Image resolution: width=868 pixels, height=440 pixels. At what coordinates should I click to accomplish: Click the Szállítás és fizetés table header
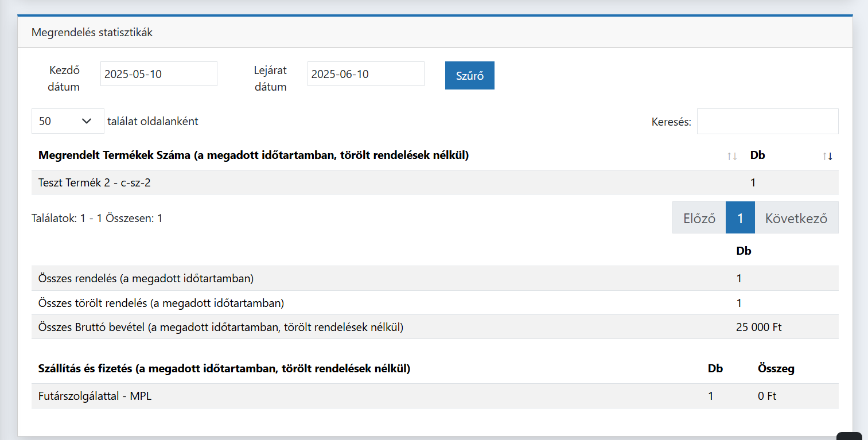pyautogui.click(x=224, y=369)
